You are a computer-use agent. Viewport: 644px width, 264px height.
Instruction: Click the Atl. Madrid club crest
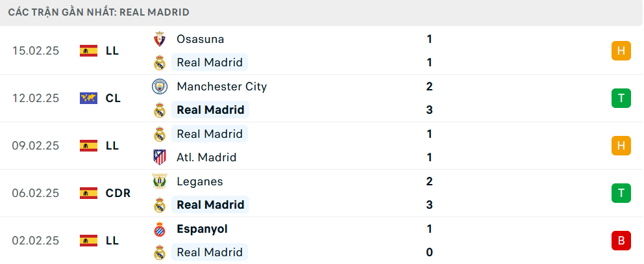click(x=159, y=157)
